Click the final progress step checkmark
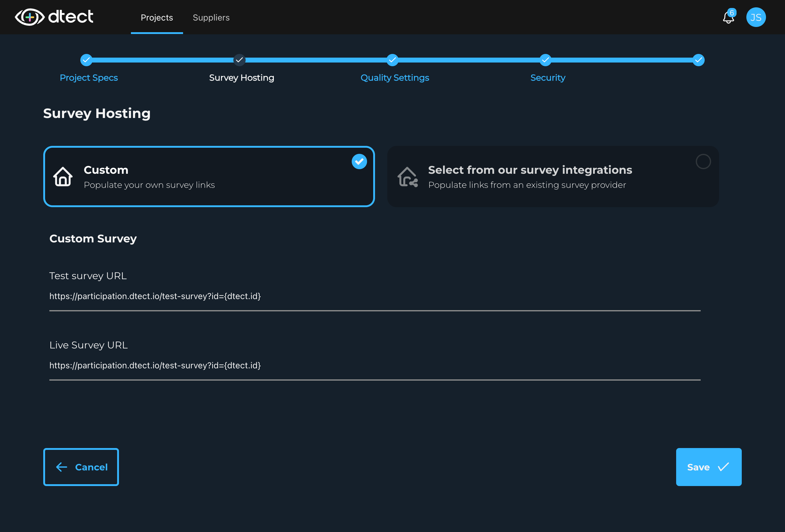The width and height of the screenshot is (785, 532). click(699, 60)
